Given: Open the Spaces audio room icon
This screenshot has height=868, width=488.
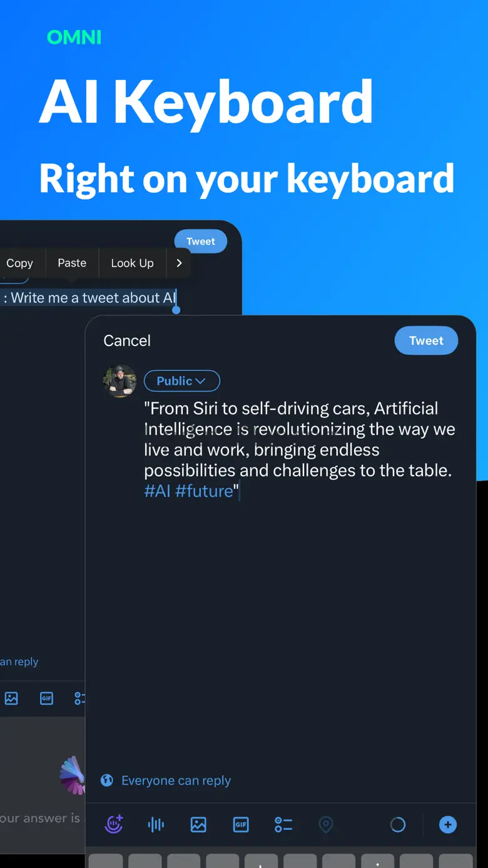Looking at the screenshot, I should (114, 825).
